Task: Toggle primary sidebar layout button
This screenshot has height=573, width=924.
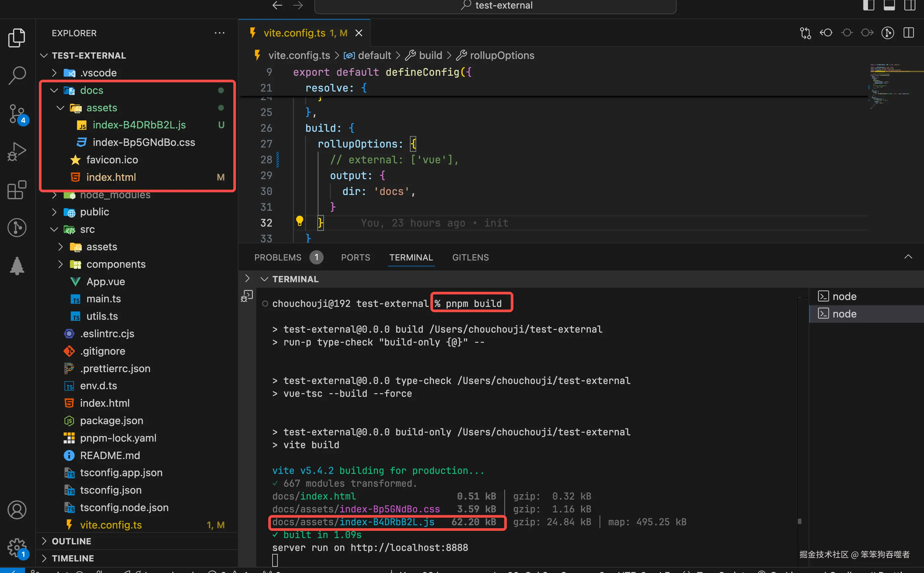Action: pyautogui.click(x=868, y=5)
